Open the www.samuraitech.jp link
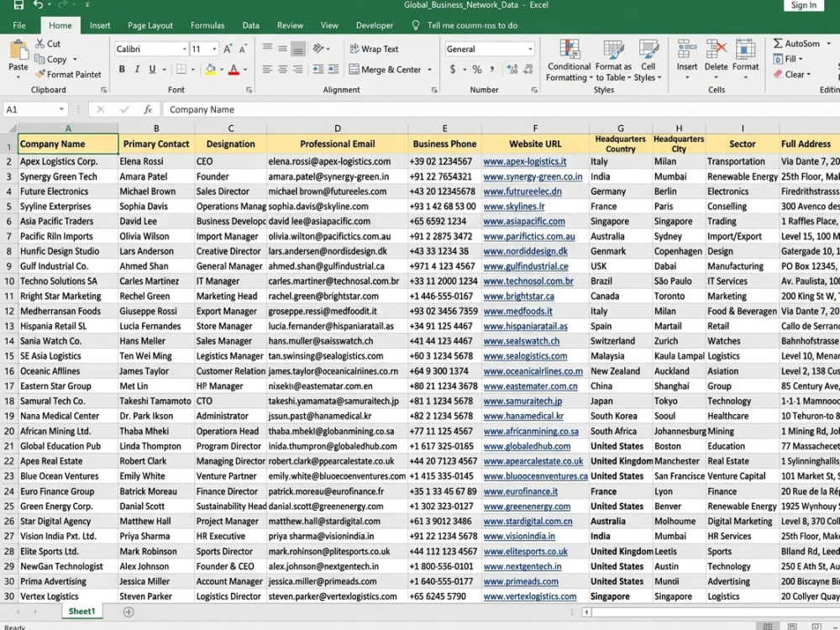The height and width of the screenshot is (630, 840). pyautogui.click(x=522, y=401)
